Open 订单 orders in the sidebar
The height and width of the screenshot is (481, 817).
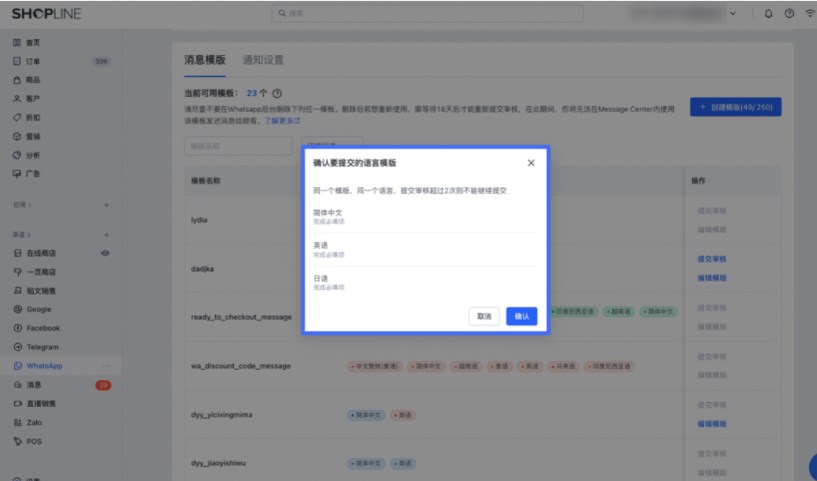17,61
